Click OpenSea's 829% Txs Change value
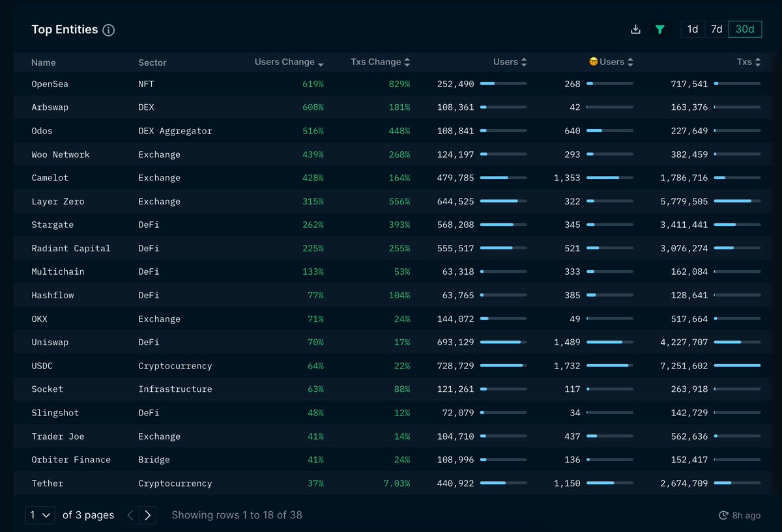 (x=399, y=84)
